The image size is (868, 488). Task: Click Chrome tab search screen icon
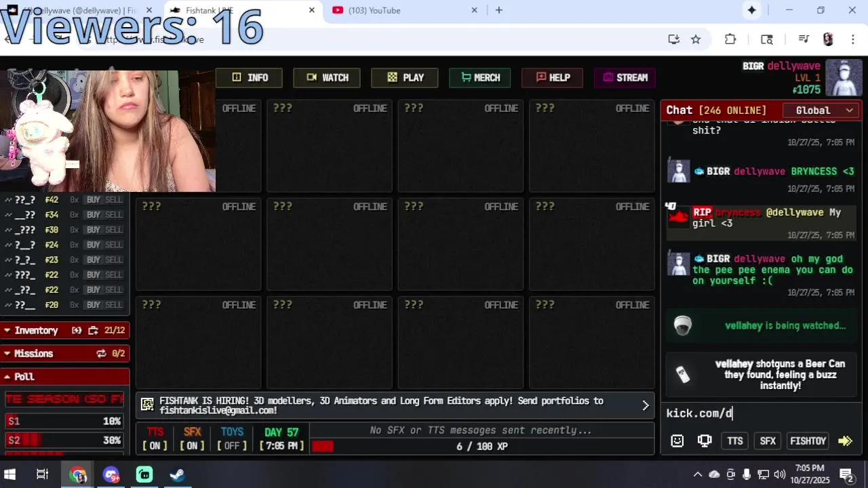[x=767, y=39]
